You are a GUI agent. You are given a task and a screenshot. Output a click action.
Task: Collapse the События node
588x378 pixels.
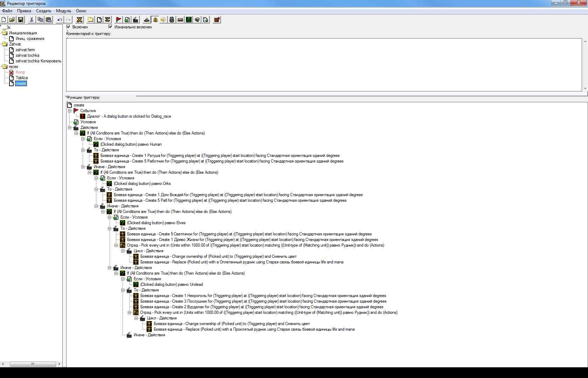click(x=70, y=111)
